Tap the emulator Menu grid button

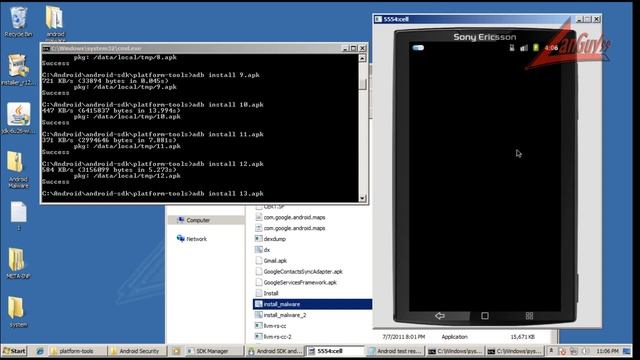pyautogui.click(x=529, y=316)
